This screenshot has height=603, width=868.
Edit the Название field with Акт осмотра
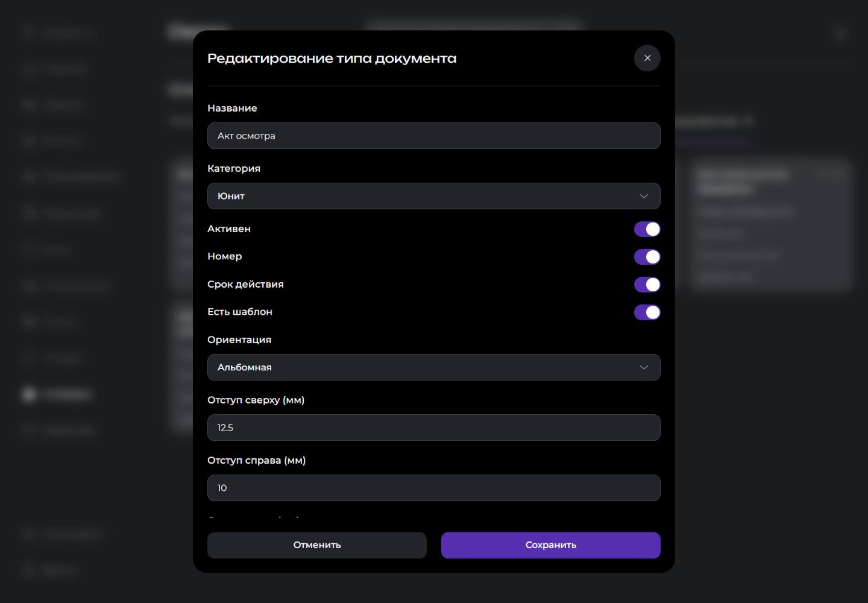(434, 136)
